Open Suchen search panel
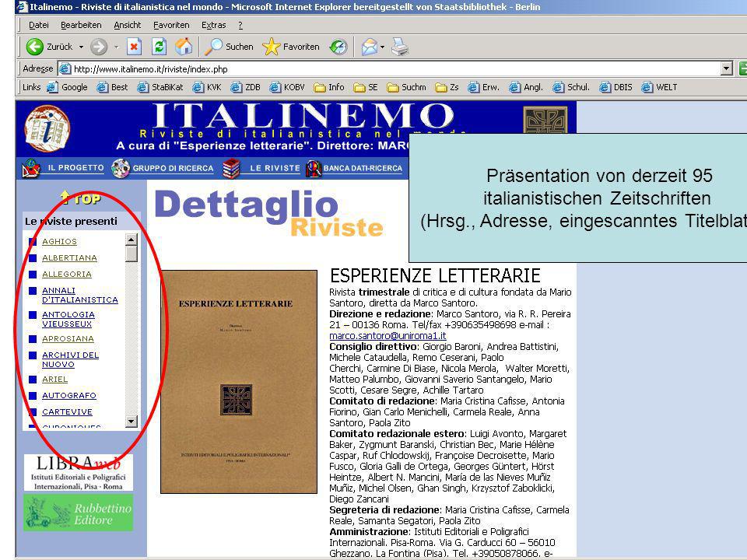This screenshot has height=560, width=747. click(229, 47)
